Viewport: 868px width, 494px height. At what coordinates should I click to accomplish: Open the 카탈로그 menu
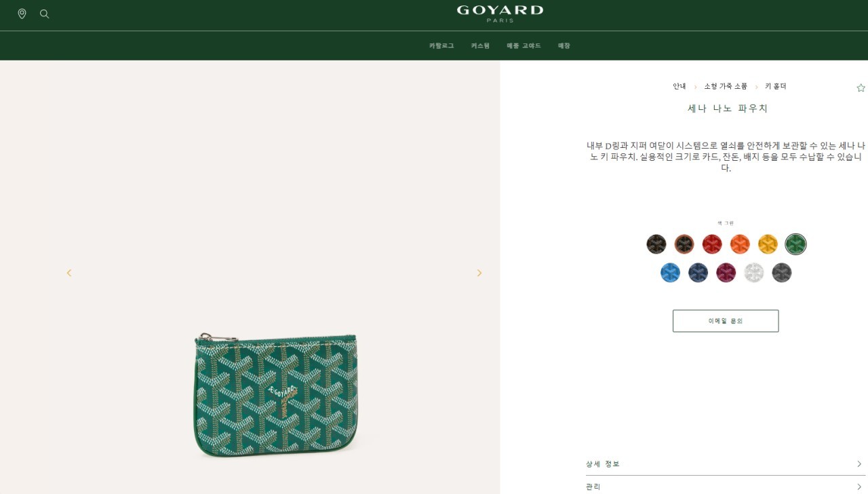coord(441,45)
